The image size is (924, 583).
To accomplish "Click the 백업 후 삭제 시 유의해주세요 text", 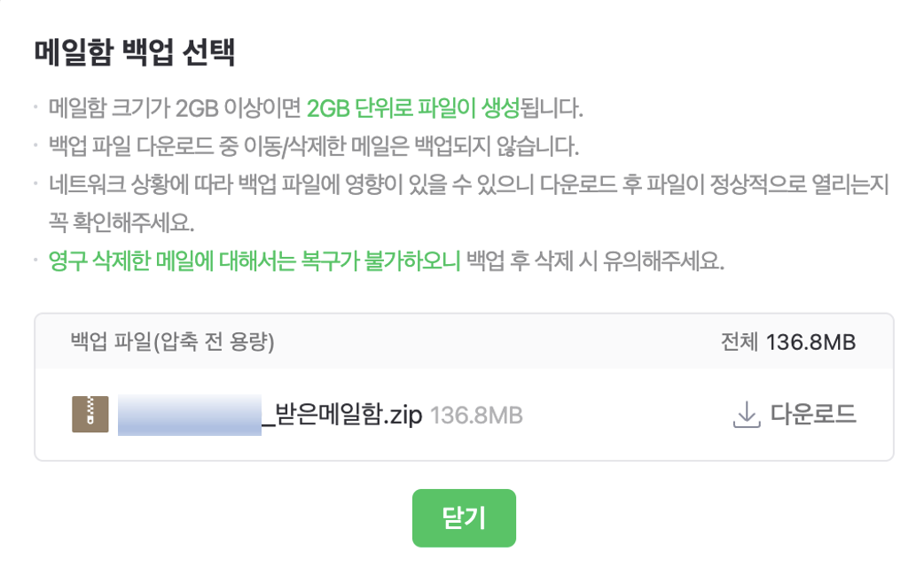I will point(595,260).
